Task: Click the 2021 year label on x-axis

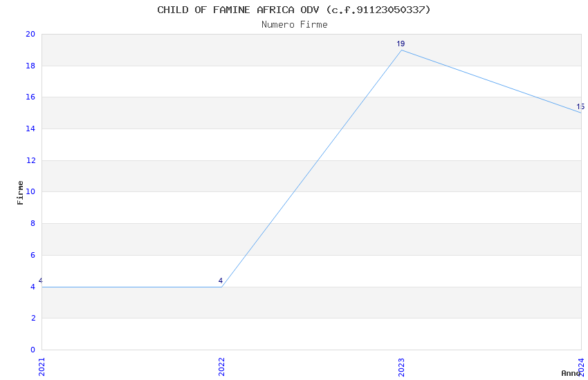Action: tap(42, 365)
